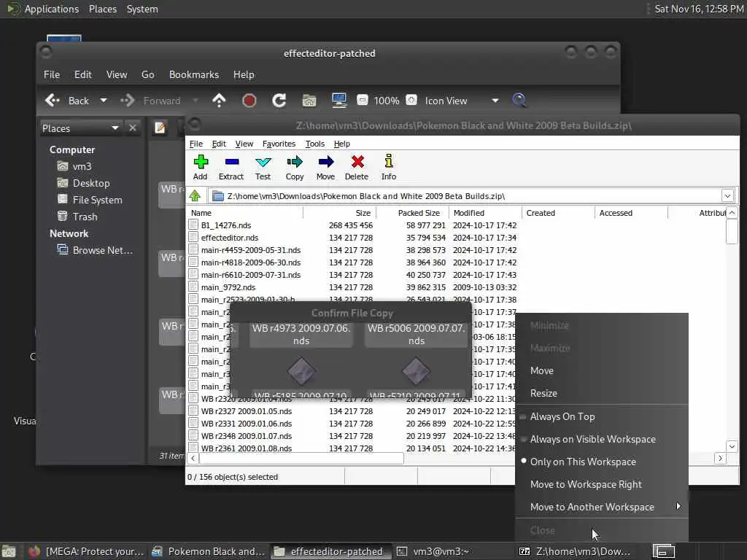The image size is (747, 560).
Task: Open Bookmarks menu in file manager
Action: (x=194, y=75)
